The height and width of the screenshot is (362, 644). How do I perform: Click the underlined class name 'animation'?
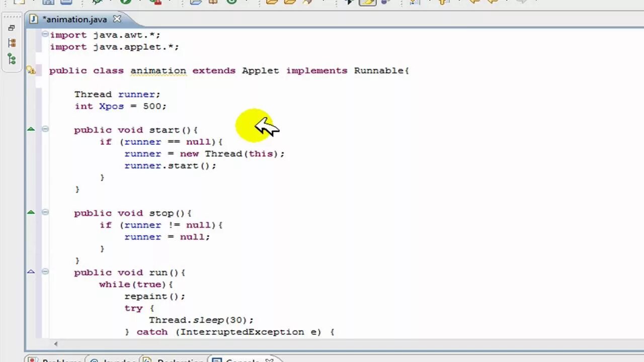[158, 70]
